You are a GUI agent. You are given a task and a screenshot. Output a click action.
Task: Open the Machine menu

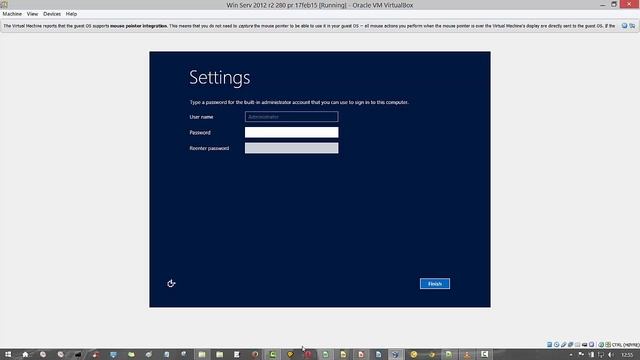pyautogui.click(x=12, y=14)
